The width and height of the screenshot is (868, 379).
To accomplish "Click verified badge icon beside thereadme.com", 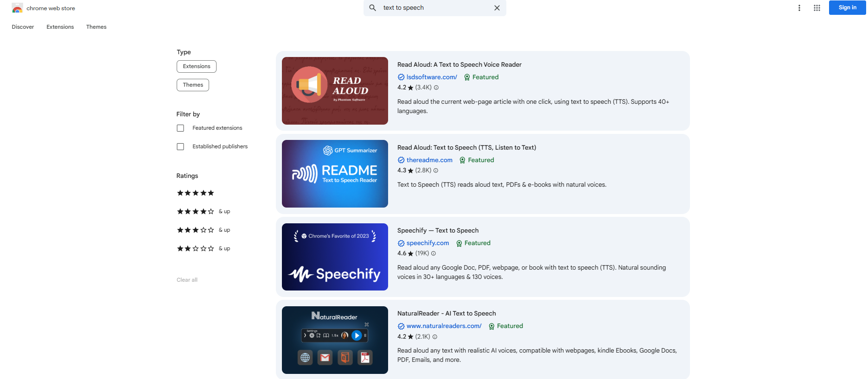I will click(401, 160).
